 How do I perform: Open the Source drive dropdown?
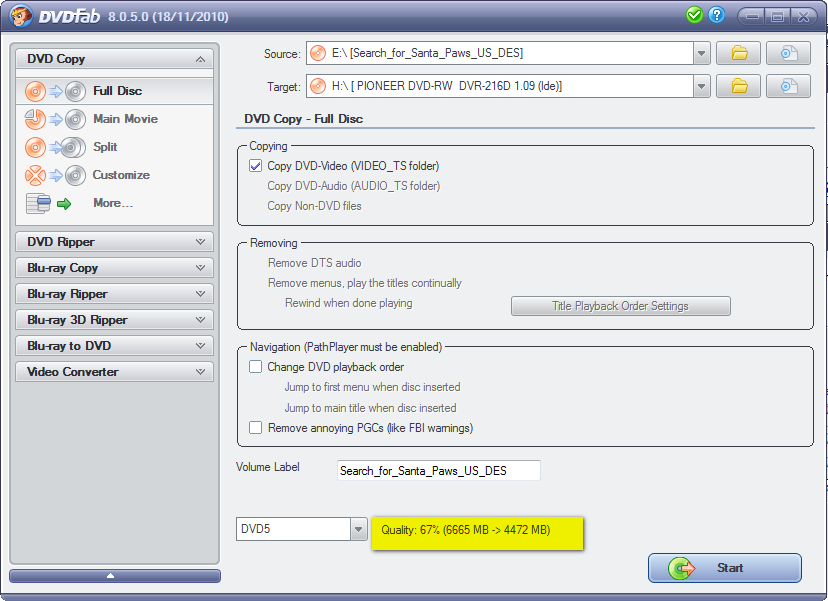tap(701, 53)
